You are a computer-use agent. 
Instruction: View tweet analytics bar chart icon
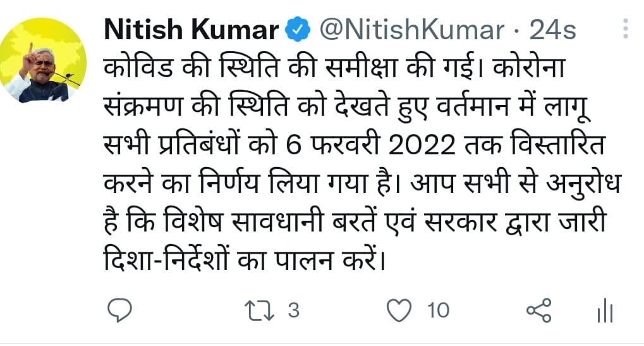tap(605, 311)
